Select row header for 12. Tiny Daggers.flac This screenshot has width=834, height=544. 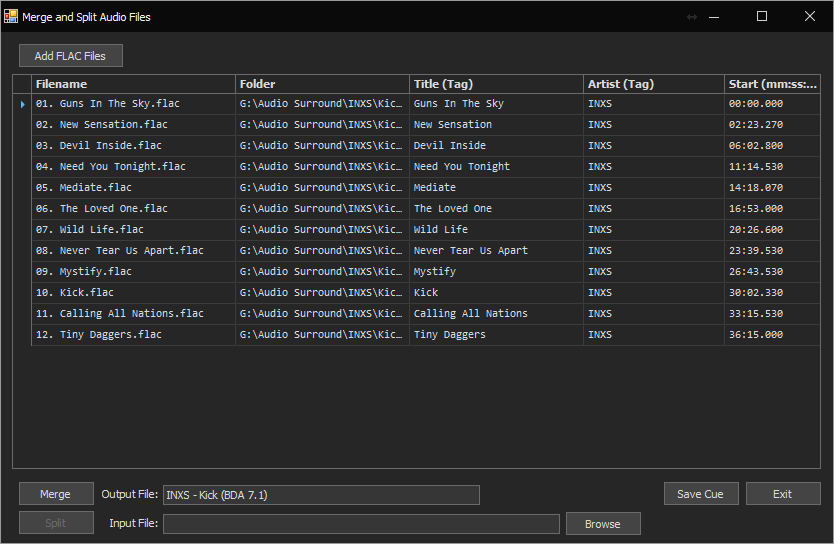click(x=22, y=335)
